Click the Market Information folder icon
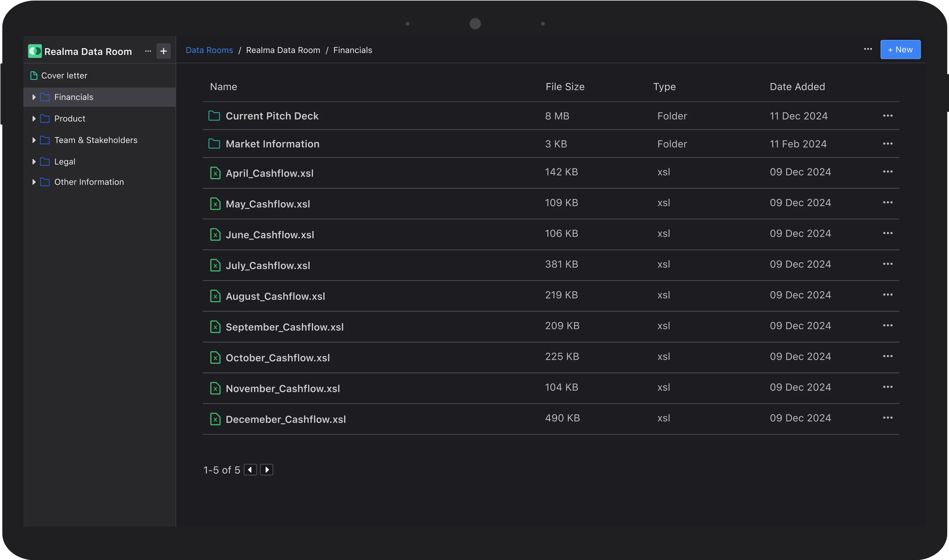 point(214,144)
